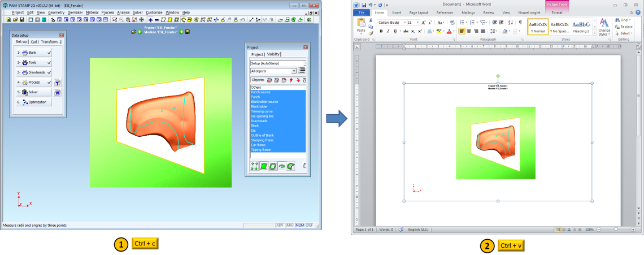644x255 pixels.
Task: Click Word zoom slider handle
Action: [616, 229]
